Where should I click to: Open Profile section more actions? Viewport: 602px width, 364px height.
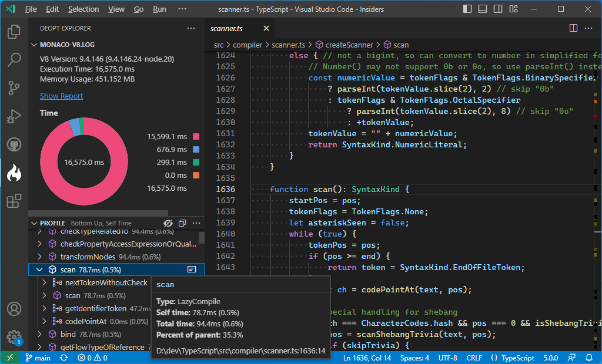click(x=196, y=223)
